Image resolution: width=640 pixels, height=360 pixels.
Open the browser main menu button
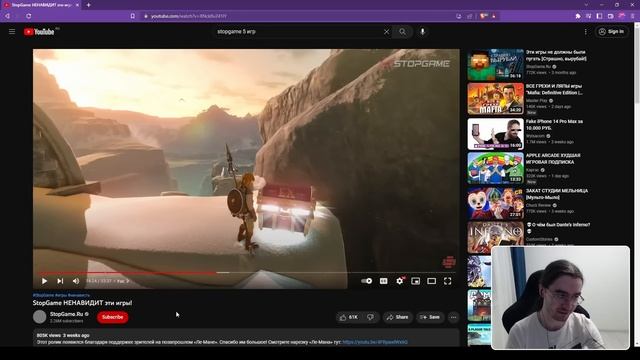pyautogui.click(x=633, y=16)
